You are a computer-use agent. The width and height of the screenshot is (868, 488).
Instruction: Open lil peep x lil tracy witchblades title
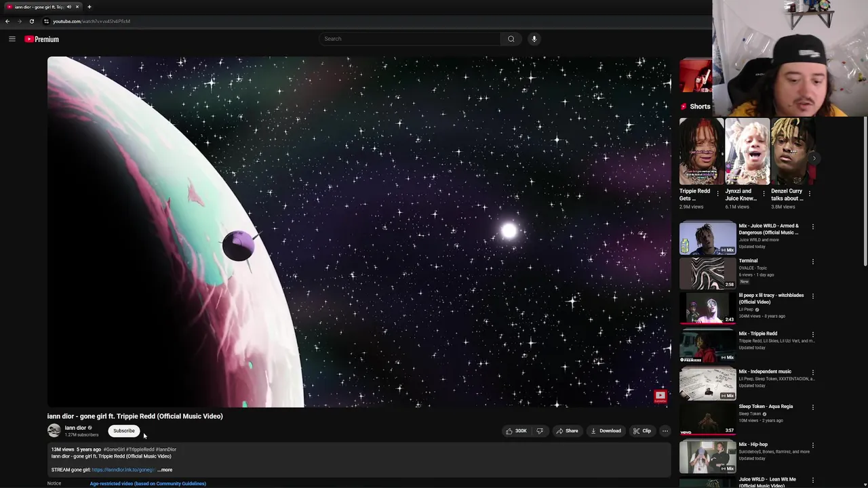pos(771,299)
